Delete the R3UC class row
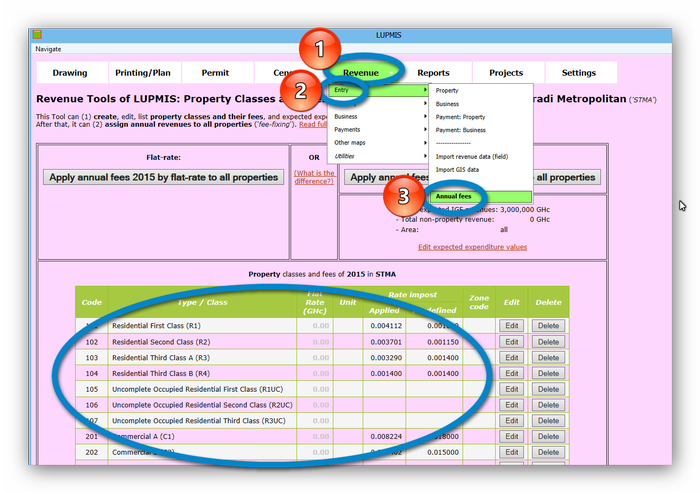 coord(548,421)
